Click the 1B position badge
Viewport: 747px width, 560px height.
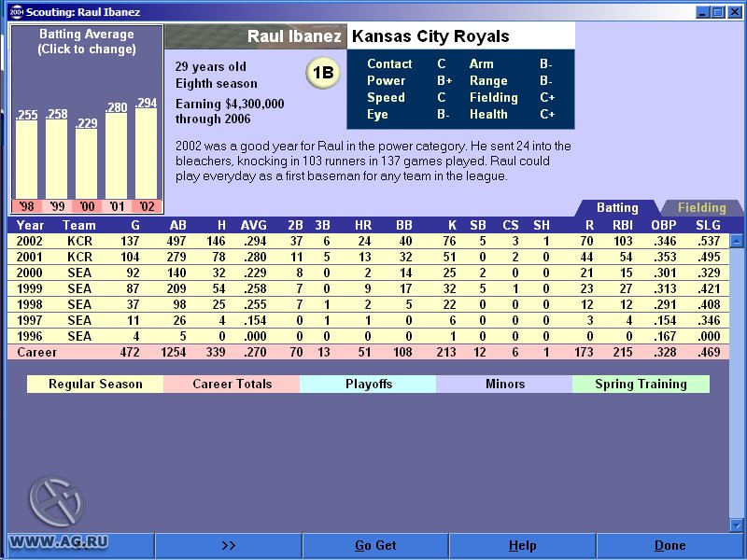point(323,73)
